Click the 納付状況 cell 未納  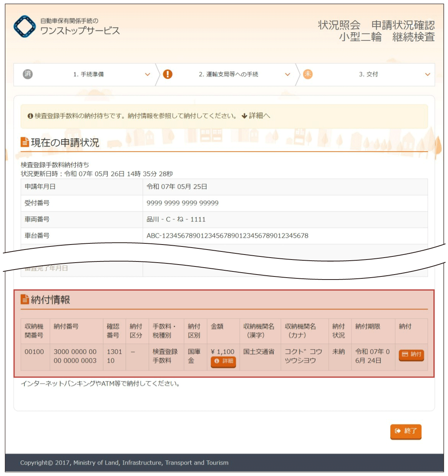[x=340, y=356]
